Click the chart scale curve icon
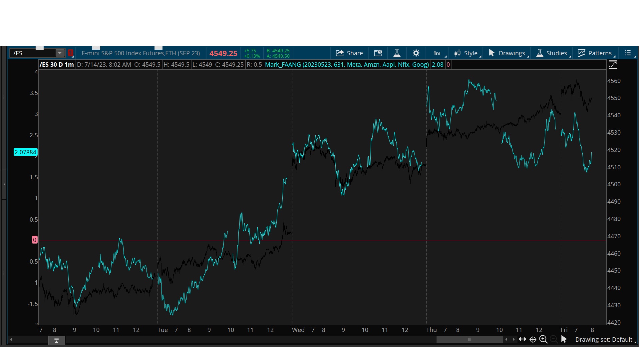Viewport: 644px width, 348px height. point(613,65)
